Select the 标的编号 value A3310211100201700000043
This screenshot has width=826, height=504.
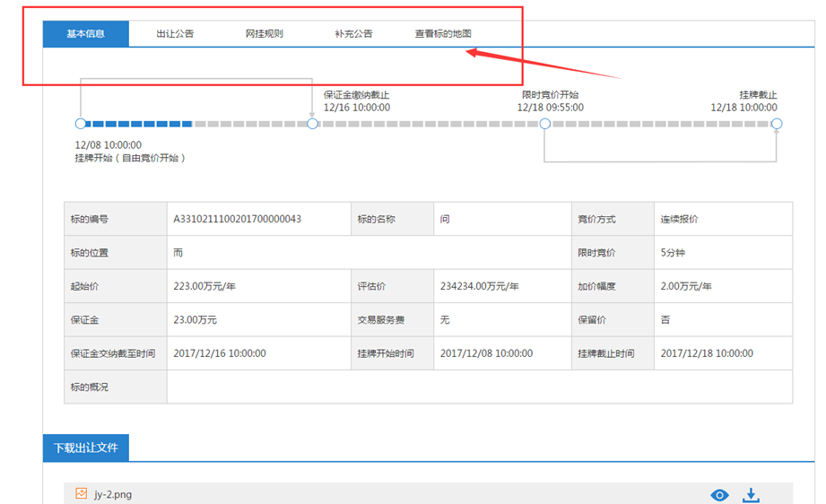pyautogui.click(x=237, y=219)
